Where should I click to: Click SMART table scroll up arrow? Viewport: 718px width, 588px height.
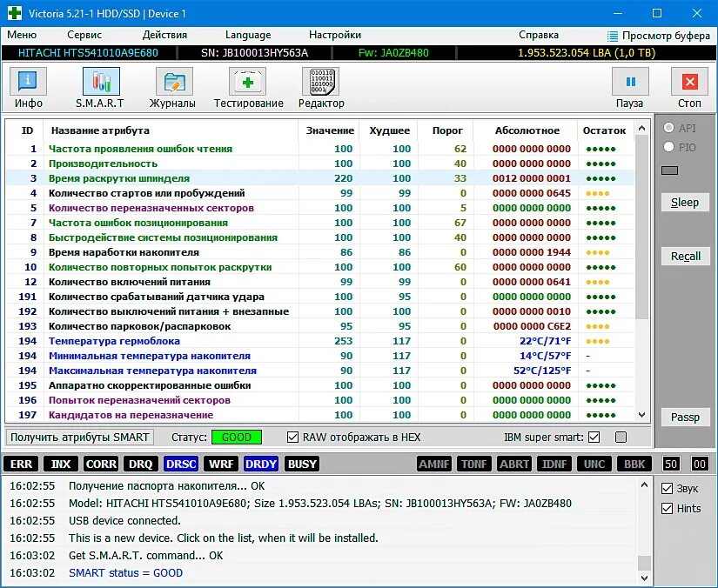coord(641,128)
